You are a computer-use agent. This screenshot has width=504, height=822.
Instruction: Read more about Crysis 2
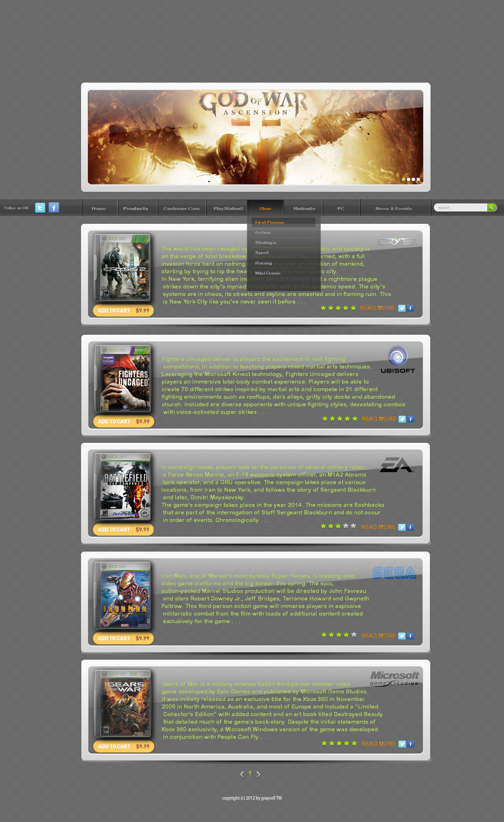377,308
